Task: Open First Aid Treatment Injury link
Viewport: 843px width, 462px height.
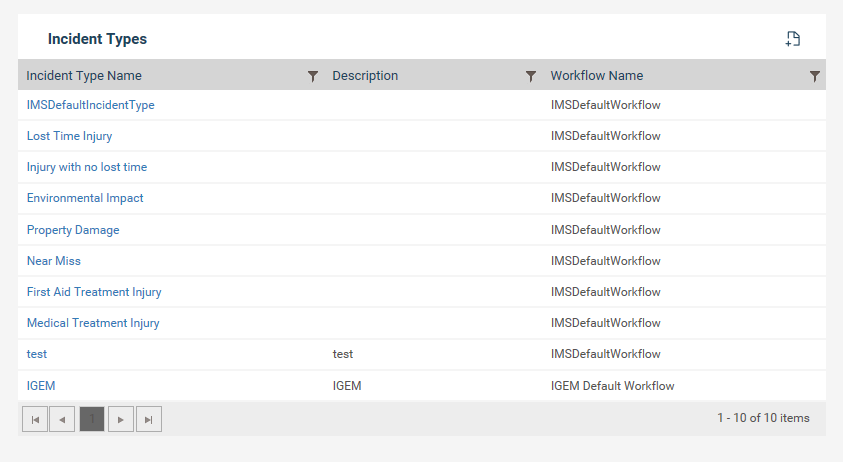Action: point(94,292)
